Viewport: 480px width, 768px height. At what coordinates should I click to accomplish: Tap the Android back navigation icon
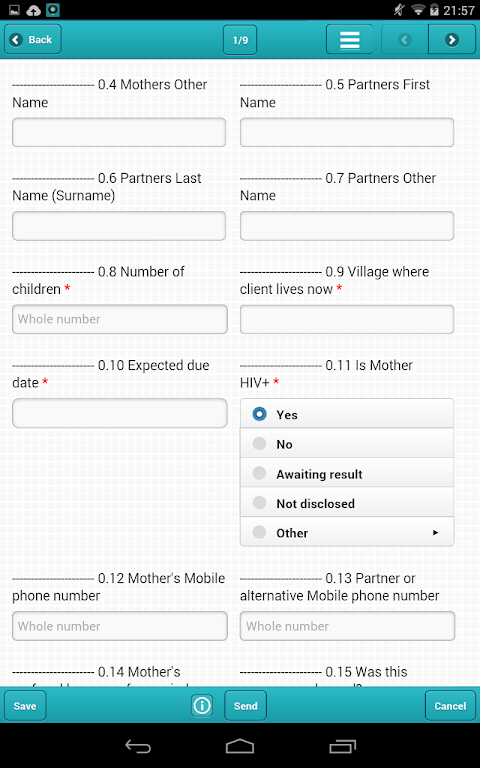click(138, 746)
